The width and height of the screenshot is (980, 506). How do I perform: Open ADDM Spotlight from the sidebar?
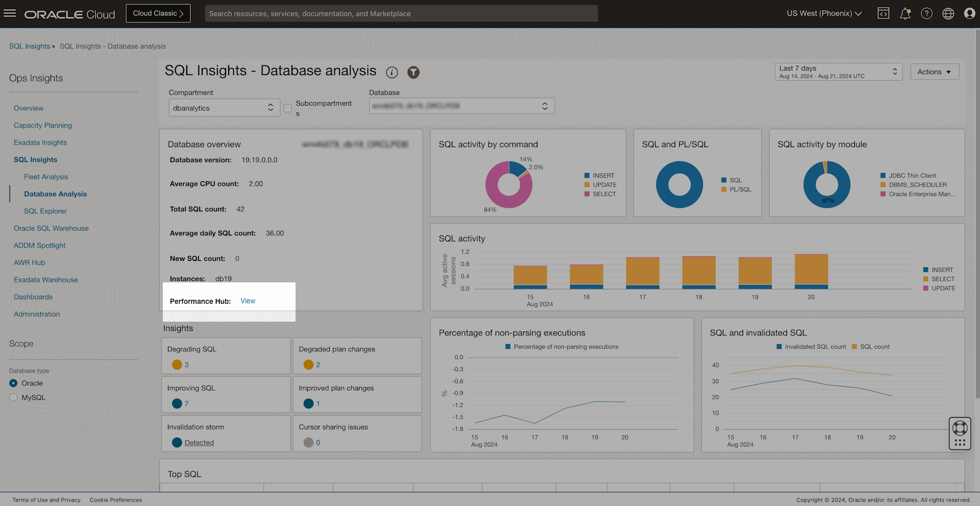pos(40,246)
